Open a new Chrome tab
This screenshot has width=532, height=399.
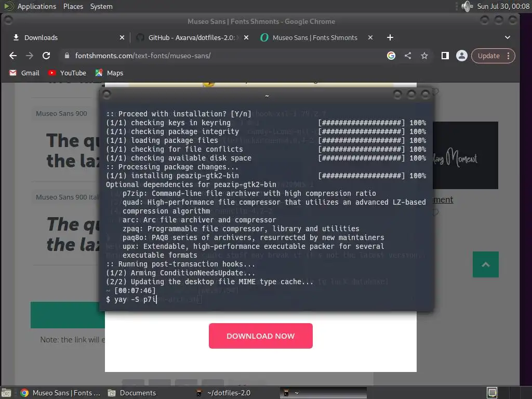click(390, 37)
